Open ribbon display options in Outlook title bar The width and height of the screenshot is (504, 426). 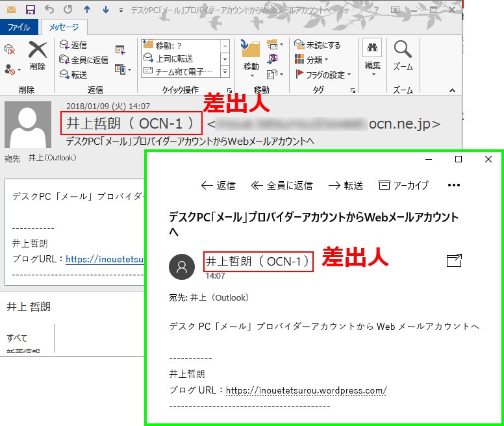pos(395,10)
